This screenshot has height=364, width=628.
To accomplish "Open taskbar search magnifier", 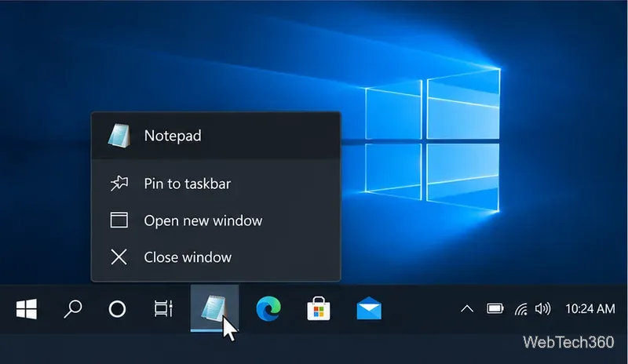I will pyautogui.click(x=72, y=309).
